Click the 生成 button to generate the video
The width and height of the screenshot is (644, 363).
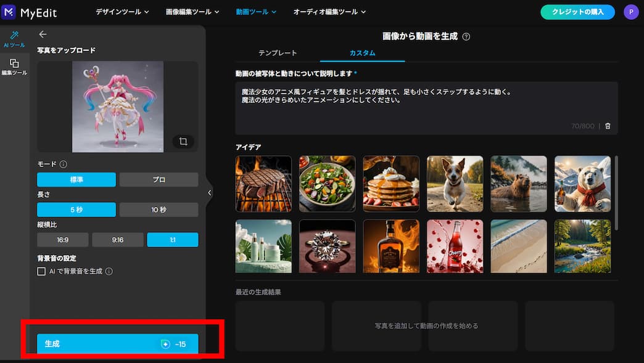(x=117, y=343)
